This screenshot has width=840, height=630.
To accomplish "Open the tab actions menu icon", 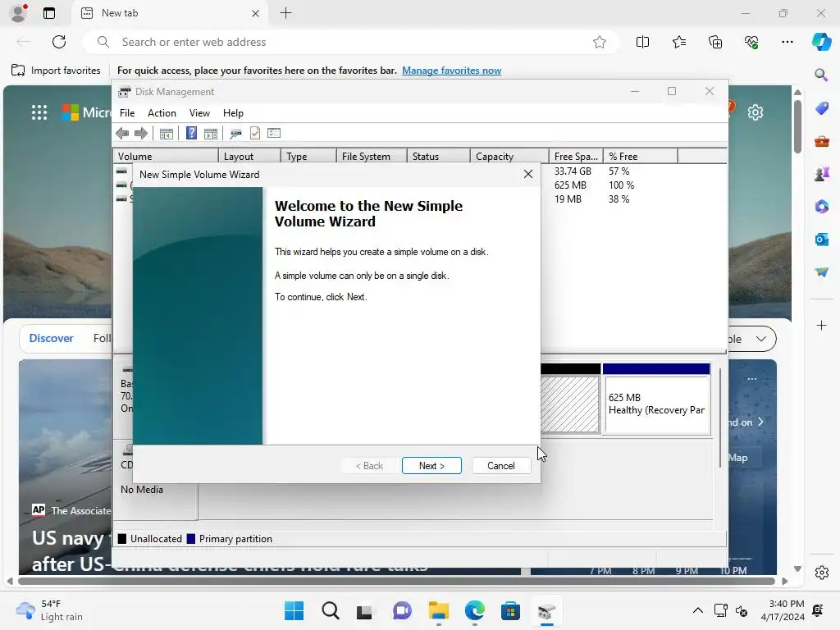I will click(48, 13).
